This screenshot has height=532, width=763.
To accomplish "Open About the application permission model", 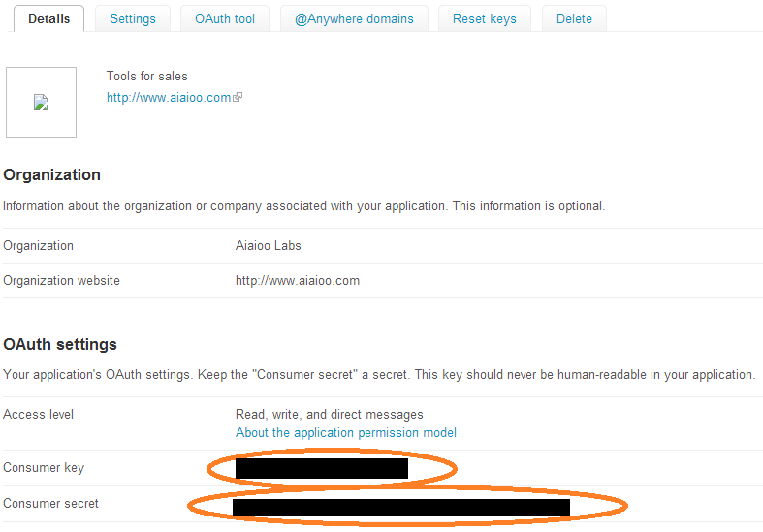I will 346,433.
